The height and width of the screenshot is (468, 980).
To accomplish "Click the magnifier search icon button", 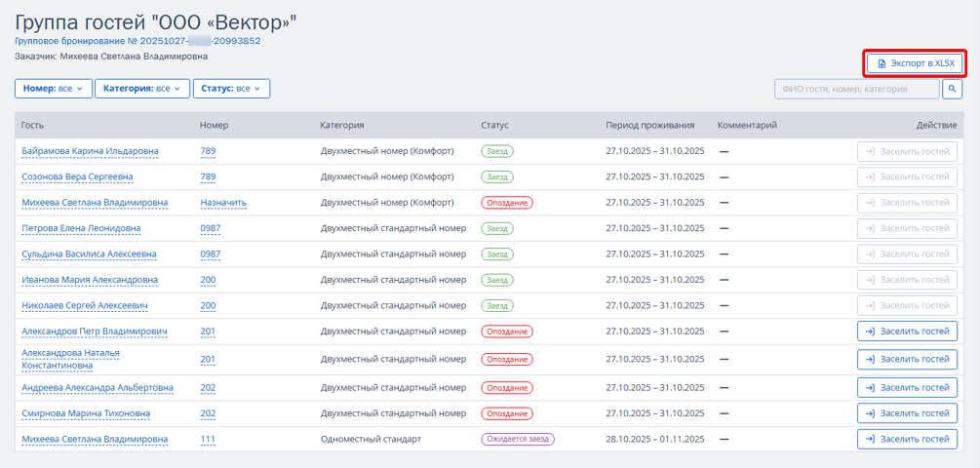I will tap(952, 89).
